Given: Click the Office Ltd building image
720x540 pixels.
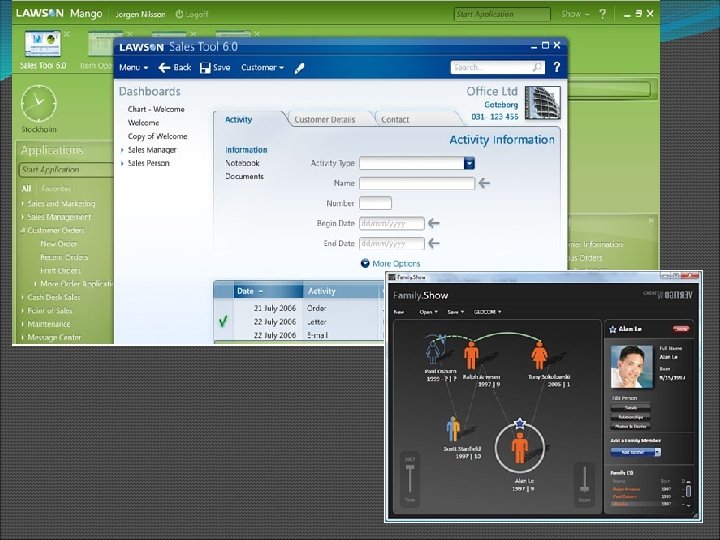Looking at the screenshot, I should [x=542, y=103].
